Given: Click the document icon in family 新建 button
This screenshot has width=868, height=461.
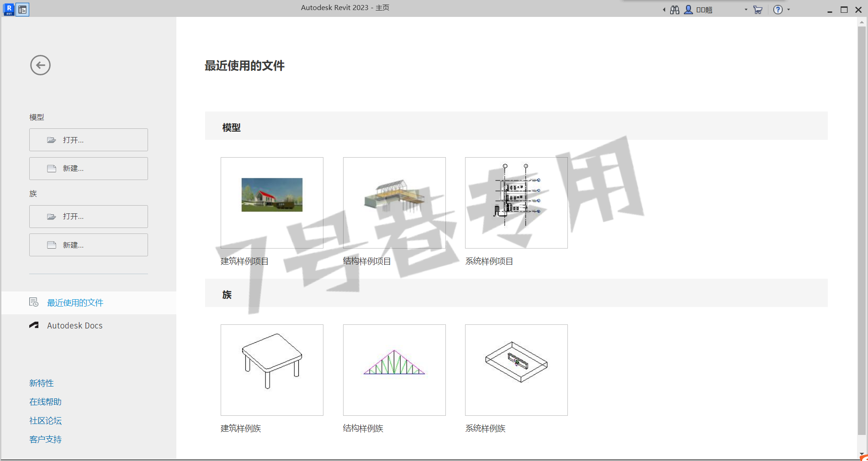Looking at the screenshot, I should (52, 245).
